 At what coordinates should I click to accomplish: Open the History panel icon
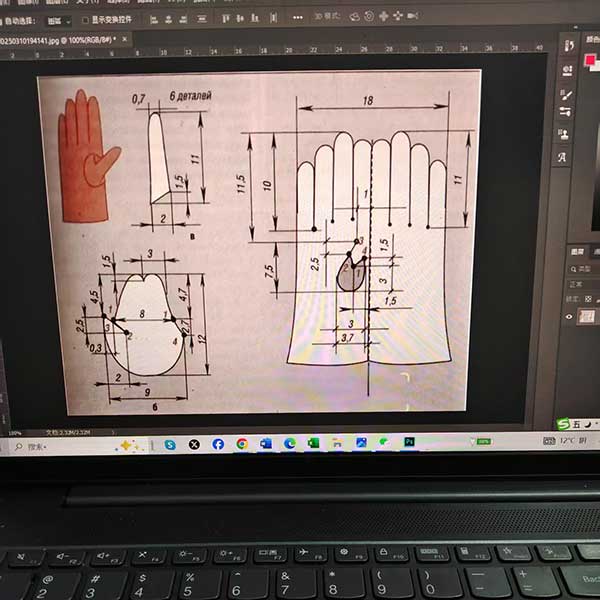[x=568, y=46]
